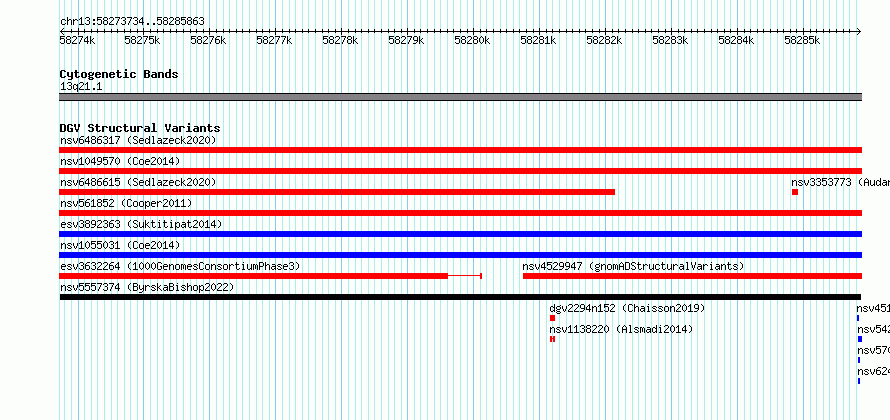Viewport: 890px width, 420px height.
Task: Click the small red block under nsv3353773
Action: coord(795,192)
